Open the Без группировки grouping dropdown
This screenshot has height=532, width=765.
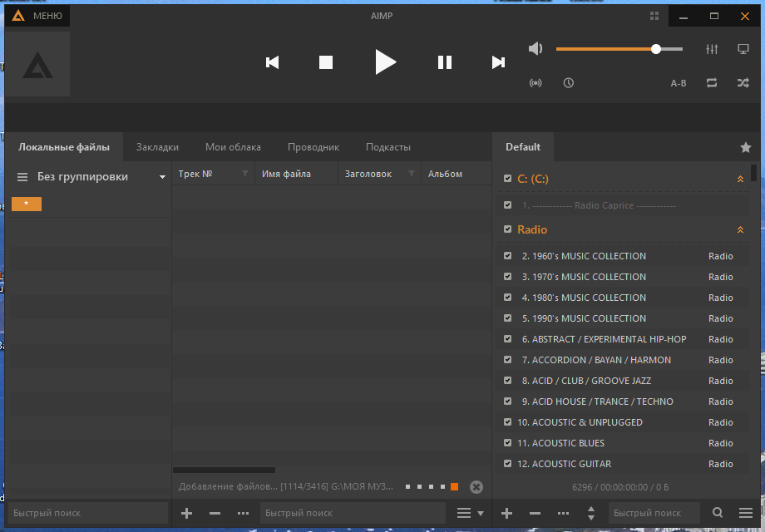coord(162,177)
